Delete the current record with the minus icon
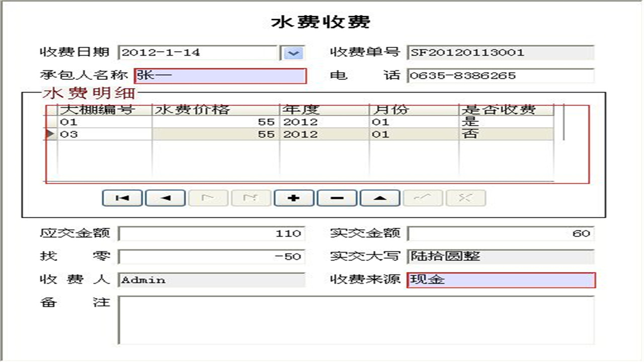The image size is (644, 362). 337,198
